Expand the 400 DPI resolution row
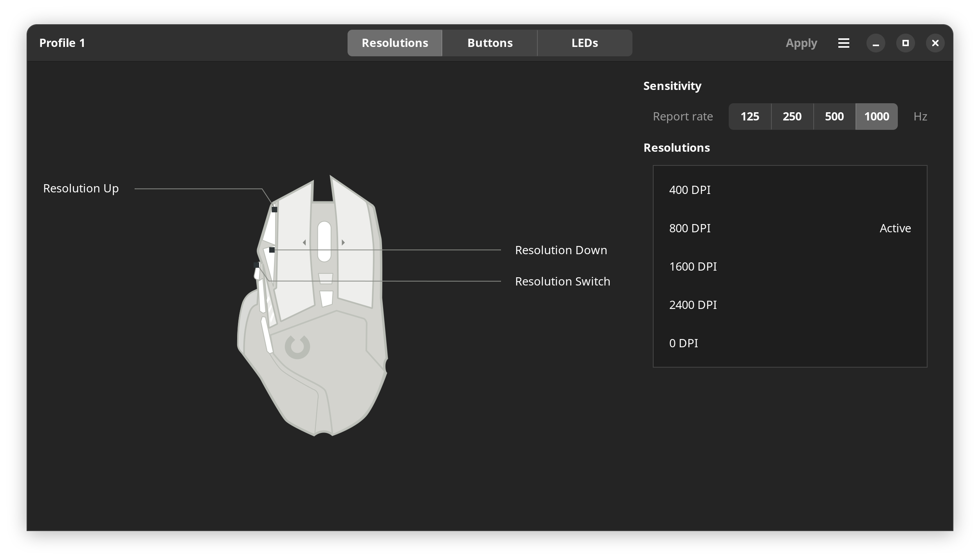 pos(789,190)
